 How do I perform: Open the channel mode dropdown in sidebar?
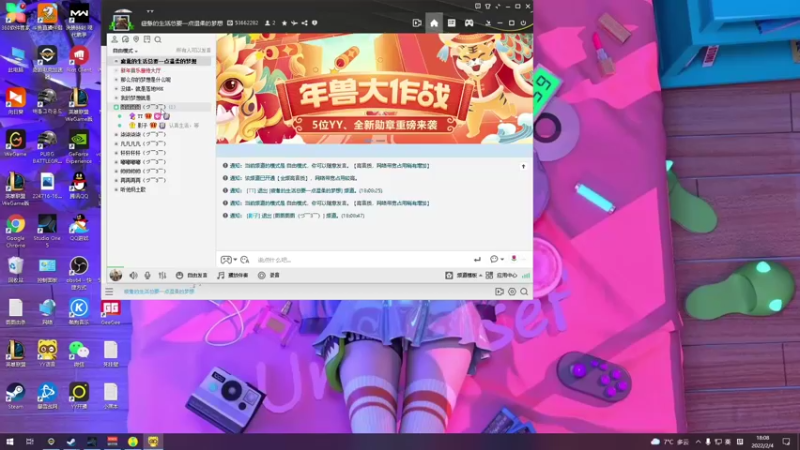pyautogui.click(x=125, y=51)
